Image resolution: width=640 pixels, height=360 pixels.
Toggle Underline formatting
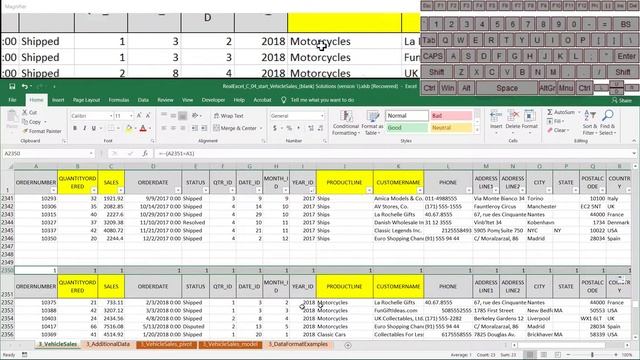pos(94,128)
